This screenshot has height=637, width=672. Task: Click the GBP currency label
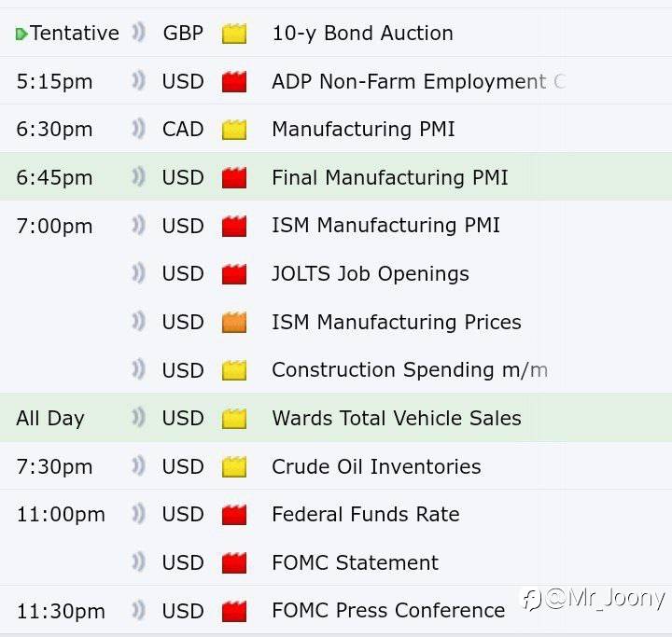coord(183,34)
